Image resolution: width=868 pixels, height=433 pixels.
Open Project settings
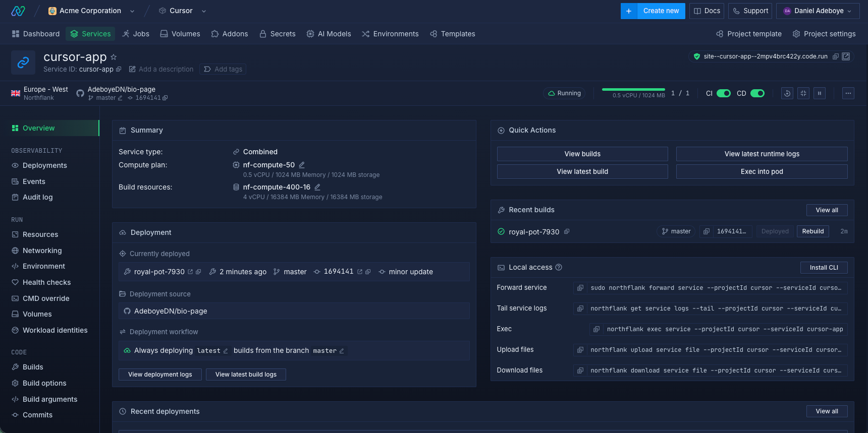pos(824,34)
